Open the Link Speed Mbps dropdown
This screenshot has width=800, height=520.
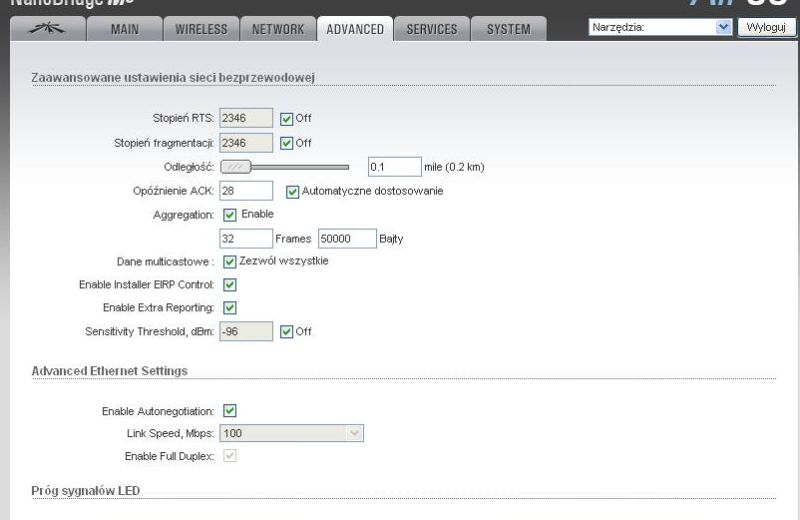[291, 433]
